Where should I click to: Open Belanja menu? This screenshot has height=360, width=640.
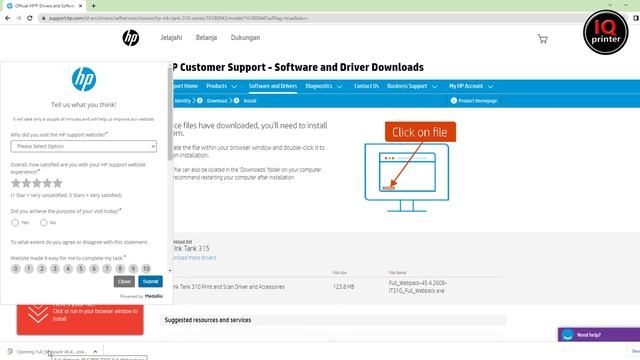(x=206, y=38)
